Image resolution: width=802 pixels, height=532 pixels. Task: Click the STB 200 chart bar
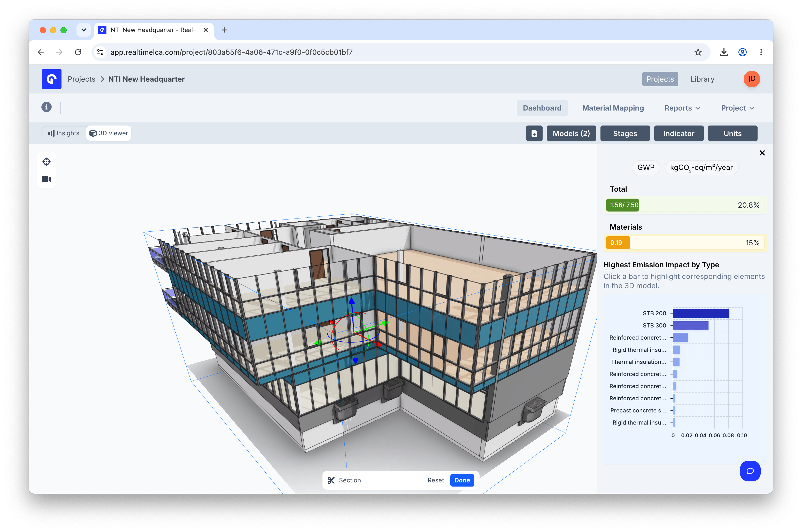coord(701,313)
